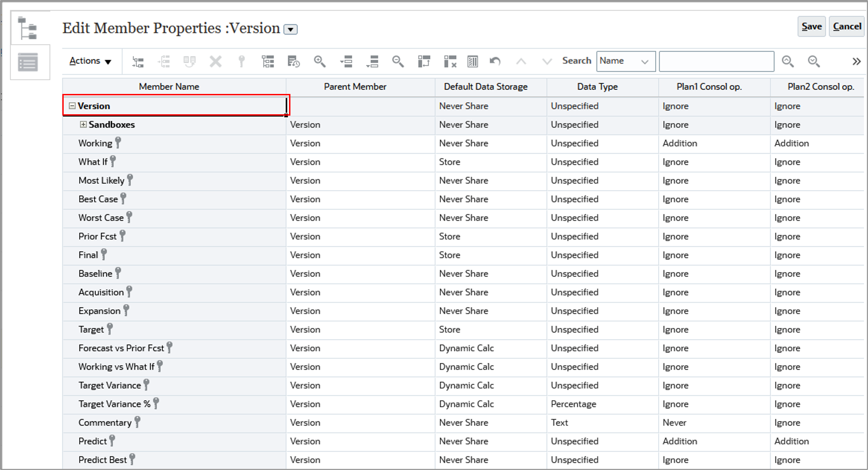
Task: Select the Working member row
Action: 96,143
